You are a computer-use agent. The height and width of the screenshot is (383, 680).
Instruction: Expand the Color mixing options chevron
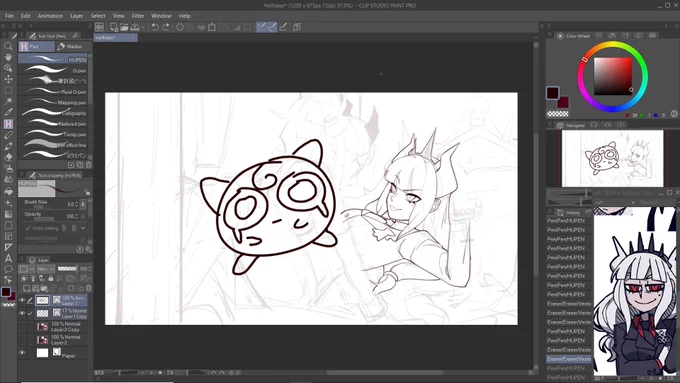point(83,228)
